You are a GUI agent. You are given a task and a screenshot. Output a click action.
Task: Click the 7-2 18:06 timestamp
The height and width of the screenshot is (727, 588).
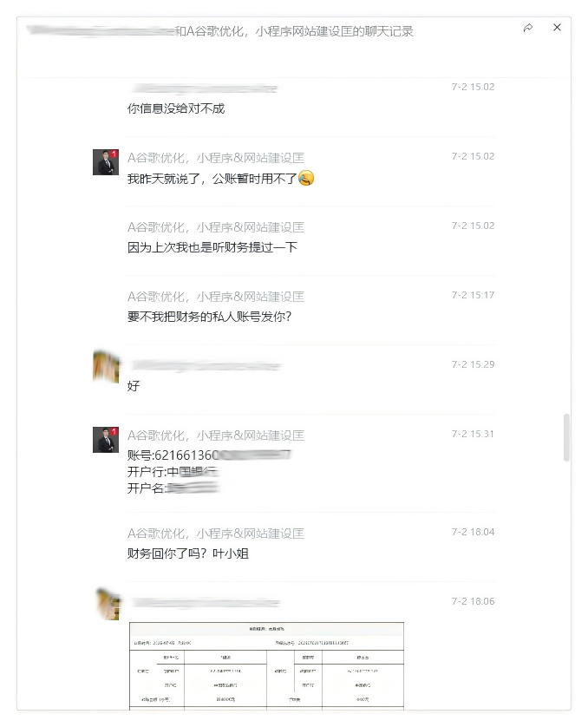pyautogui.click(x=473, y=601)
